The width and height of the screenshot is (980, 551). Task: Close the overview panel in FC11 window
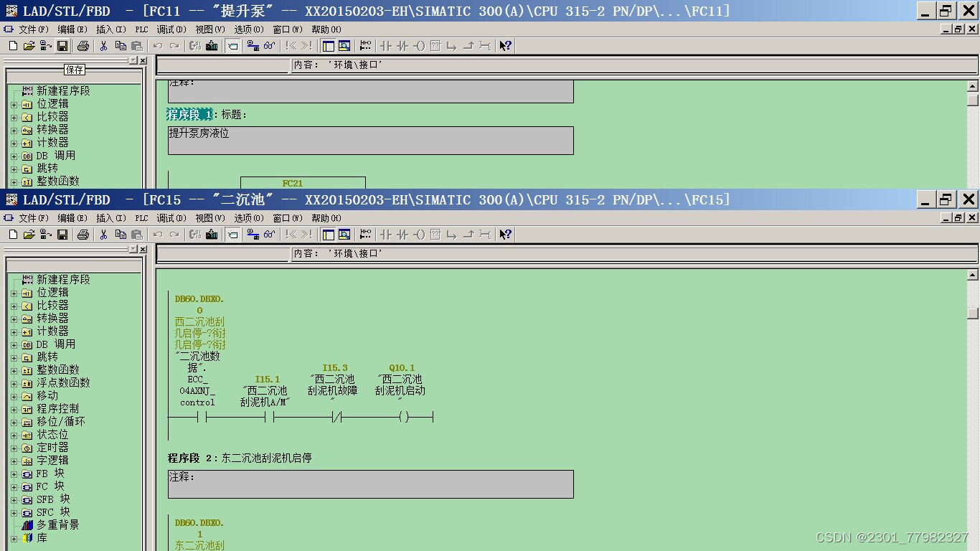(143, 60)
